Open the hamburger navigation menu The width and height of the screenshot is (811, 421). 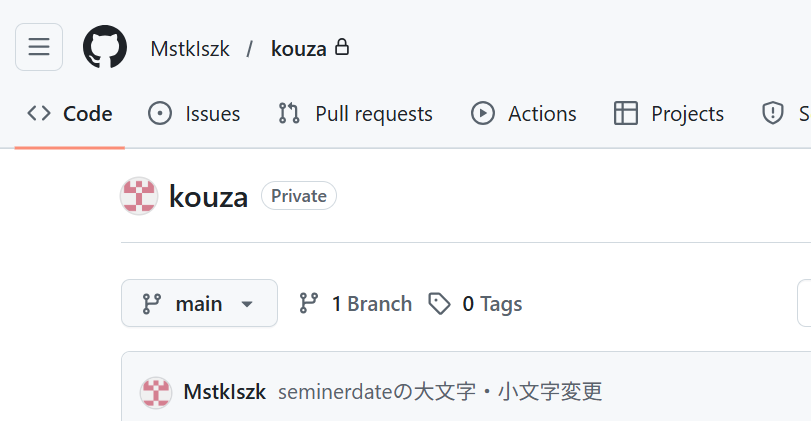coord(39,47)
